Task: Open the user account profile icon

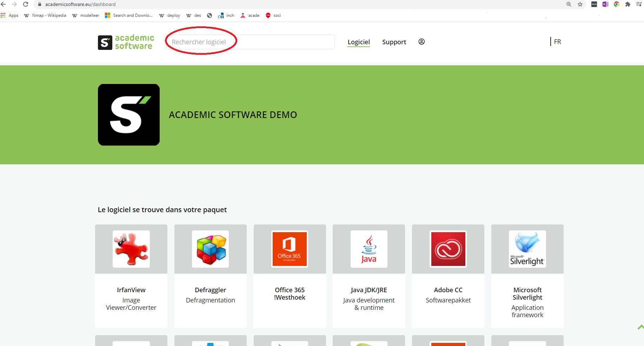Action: pos(421,41)
